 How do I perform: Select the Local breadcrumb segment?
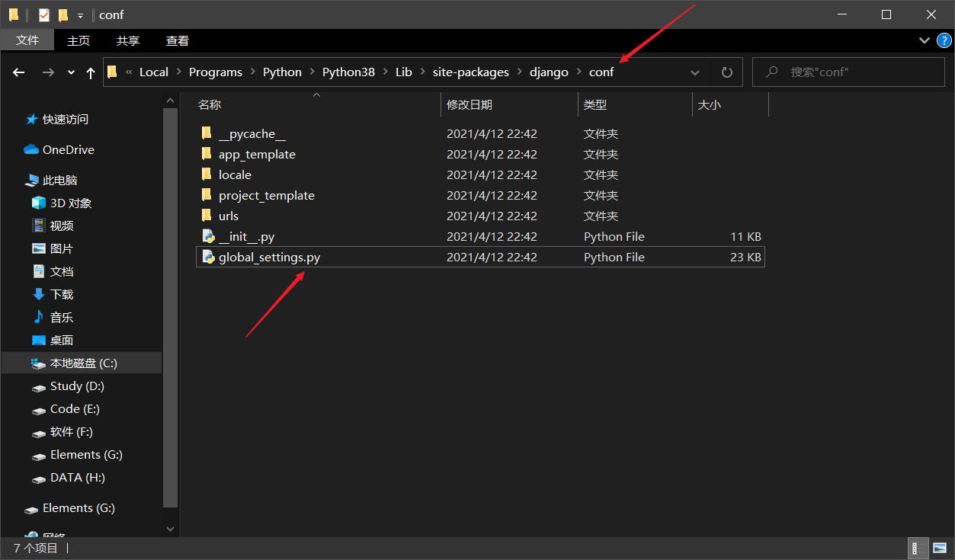[153, 72]
